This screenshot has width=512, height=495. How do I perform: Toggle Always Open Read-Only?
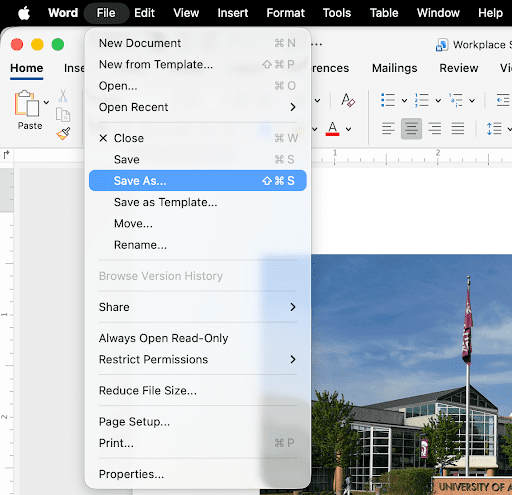(198, 338)
